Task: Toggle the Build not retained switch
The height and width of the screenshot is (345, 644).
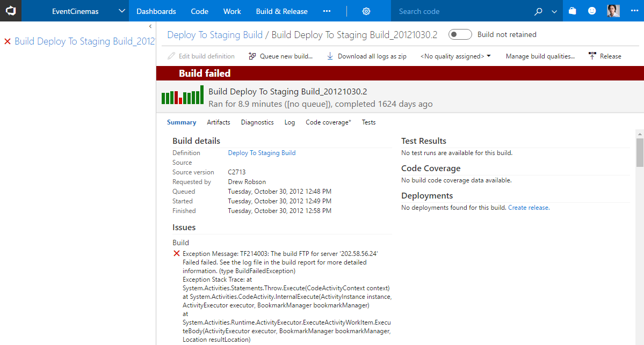Action: point(460,35)
